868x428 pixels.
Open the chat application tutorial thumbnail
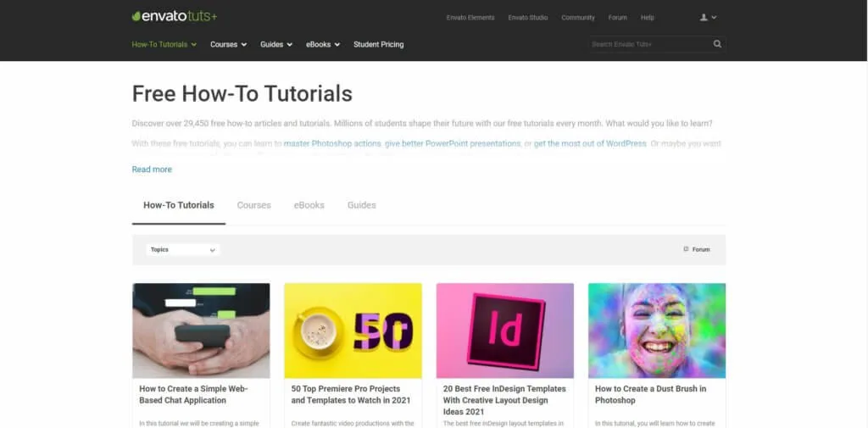201,331
